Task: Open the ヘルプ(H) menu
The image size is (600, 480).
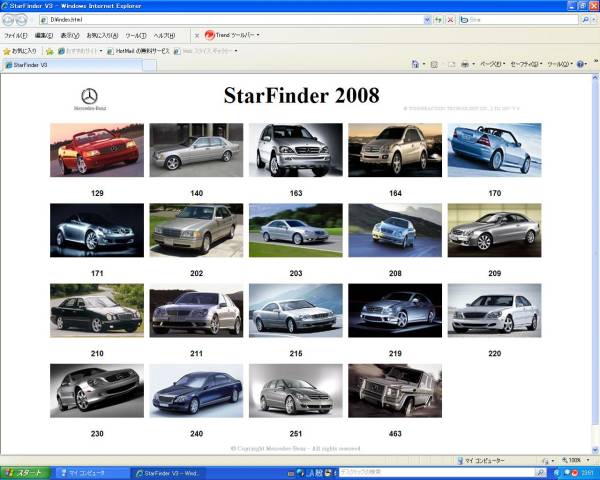Action: 164,36
